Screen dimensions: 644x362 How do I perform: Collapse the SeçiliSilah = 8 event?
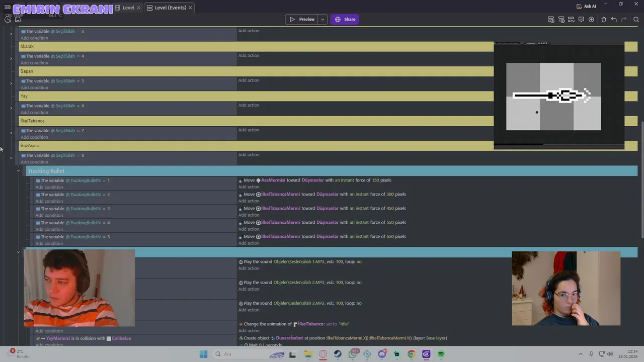click(x=11, y=158)
